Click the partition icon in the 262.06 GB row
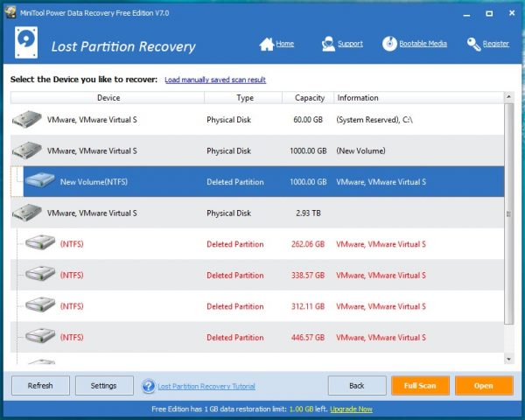The height and width of the screenshot is (420, 525). 40,242
